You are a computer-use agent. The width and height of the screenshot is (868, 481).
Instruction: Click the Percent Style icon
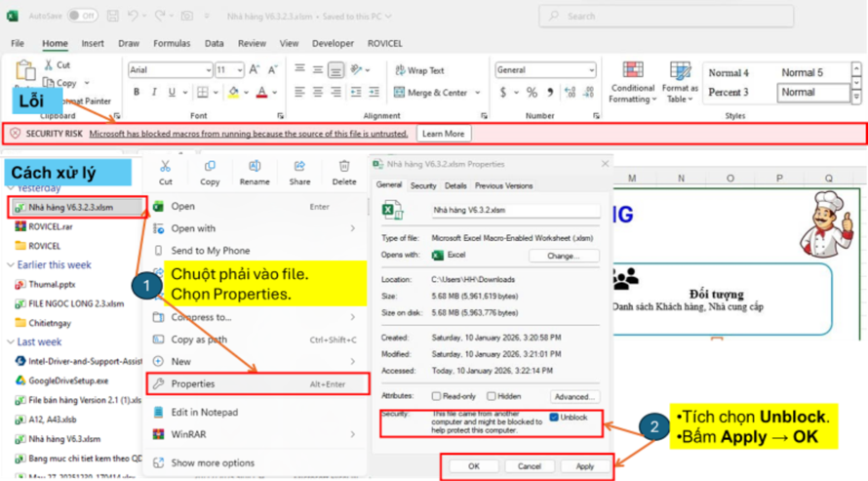532,93
